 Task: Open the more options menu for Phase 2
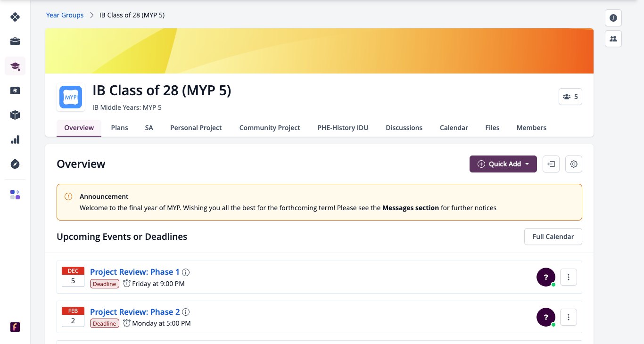pos(569,317)
